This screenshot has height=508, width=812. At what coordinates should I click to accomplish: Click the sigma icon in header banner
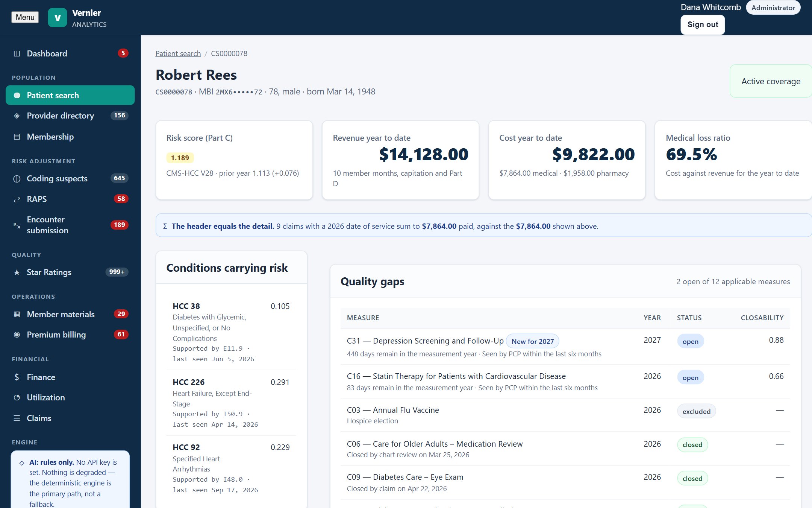pyautogui.click(x=165, y=226)
